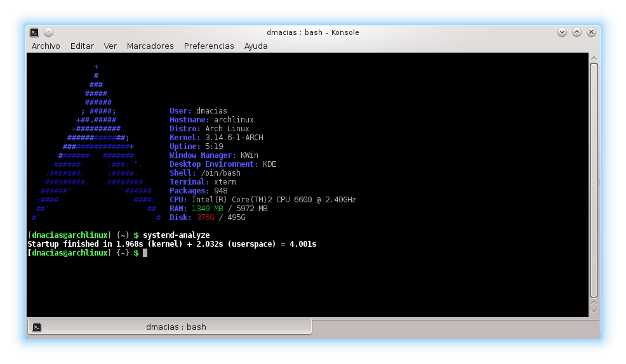Select the dmacias : bash tab
Screen dimensions: 626x364
tap(170, 327)
